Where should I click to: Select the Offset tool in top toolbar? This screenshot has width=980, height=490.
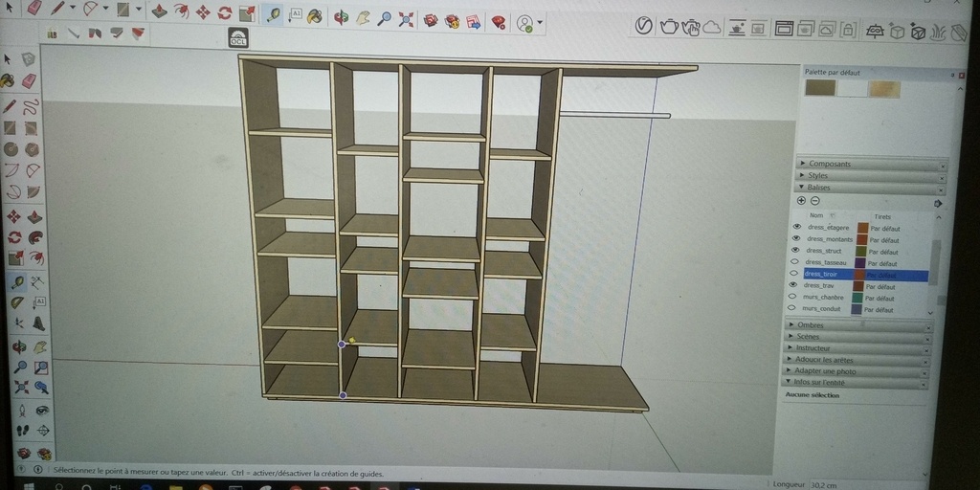181,11
